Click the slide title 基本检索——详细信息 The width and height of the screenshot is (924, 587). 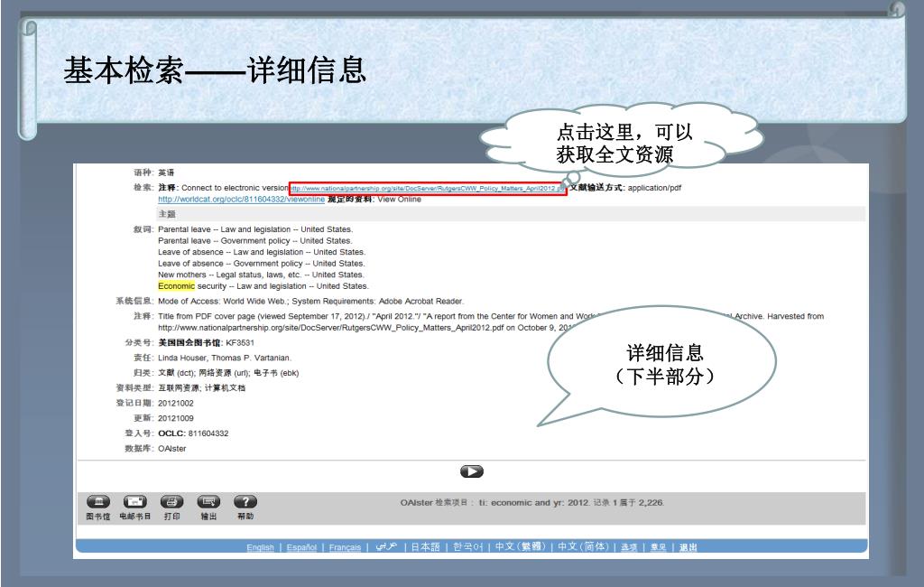215,70
